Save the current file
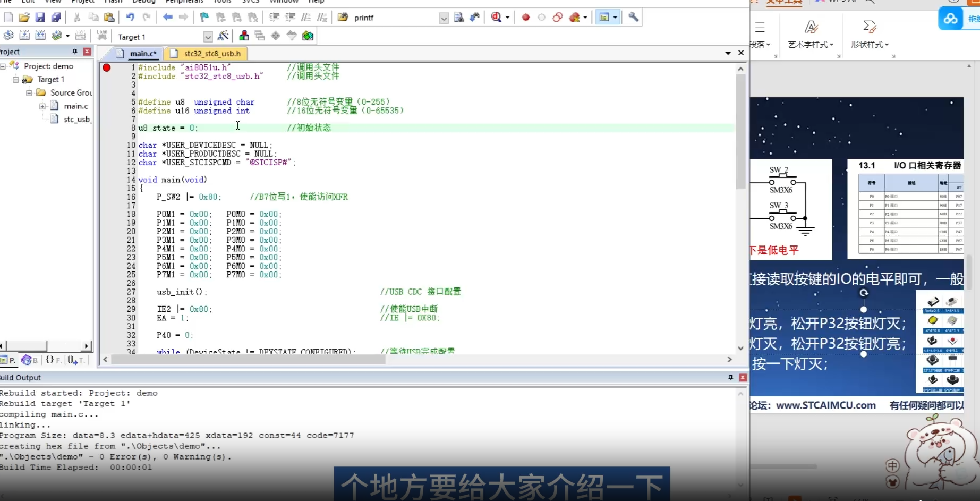Viewport: 980px width, 501px height. [40, 17]
